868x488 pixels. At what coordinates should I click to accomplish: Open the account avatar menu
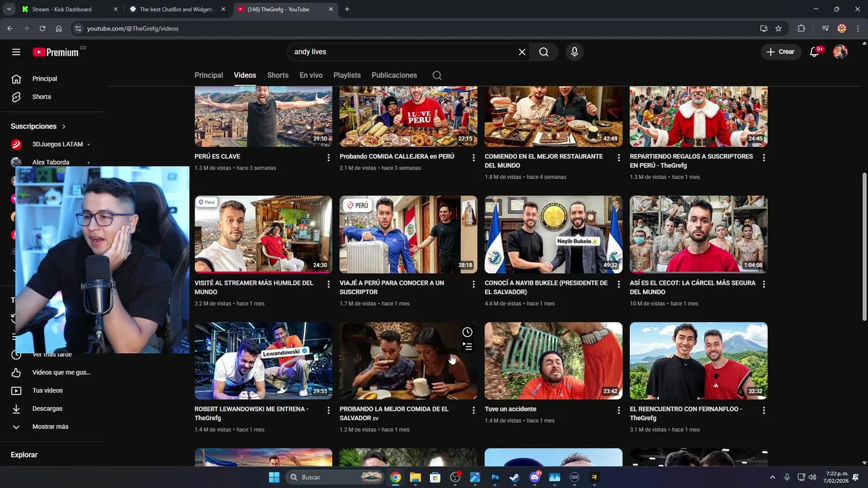840,52
